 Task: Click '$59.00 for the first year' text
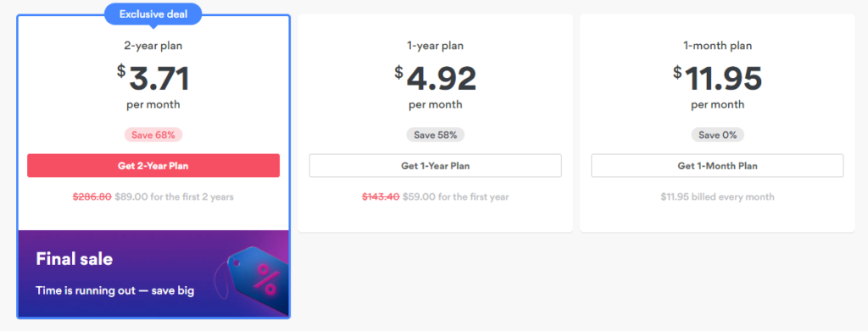coord(455,196)
